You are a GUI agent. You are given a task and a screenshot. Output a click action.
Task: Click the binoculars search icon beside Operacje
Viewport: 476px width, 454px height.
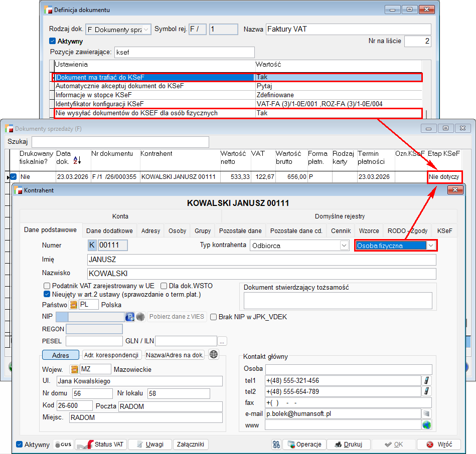click(276, 444)
